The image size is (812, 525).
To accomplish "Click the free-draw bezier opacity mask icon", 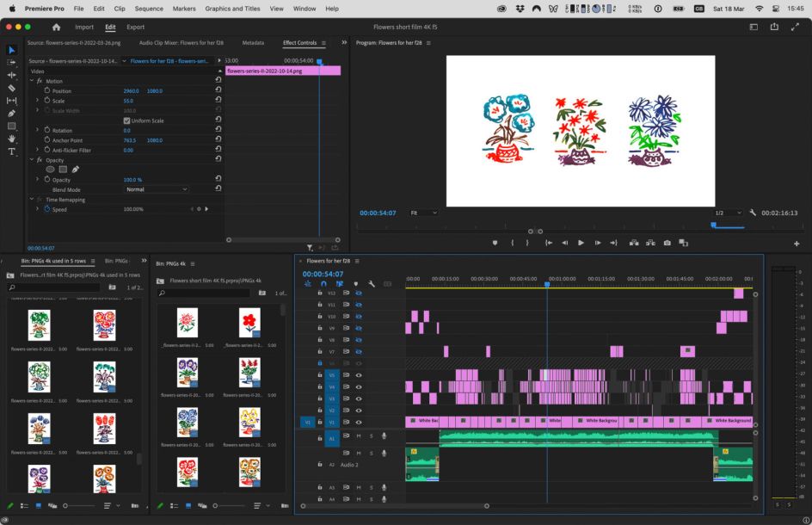I will pos(76,170).
